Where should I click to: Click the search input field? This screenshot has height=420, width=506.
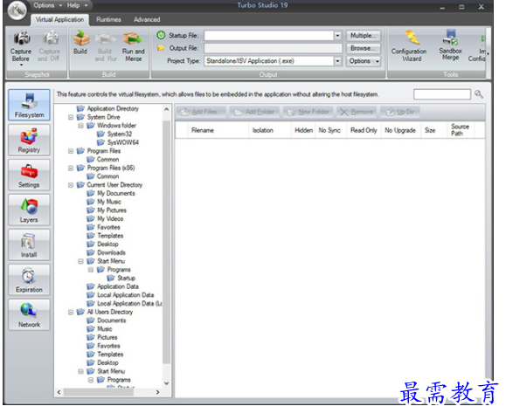click(442, 94)
